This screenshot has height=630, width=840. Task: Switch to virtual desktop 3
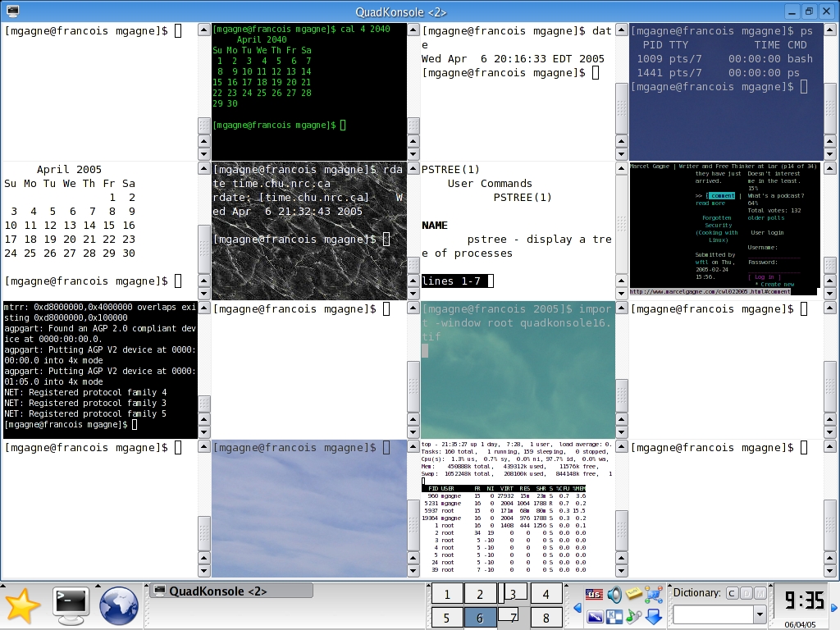514,594
